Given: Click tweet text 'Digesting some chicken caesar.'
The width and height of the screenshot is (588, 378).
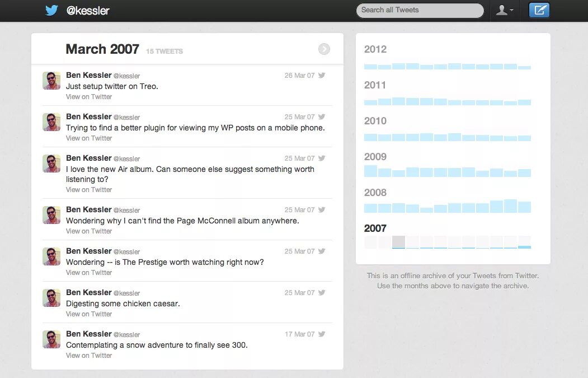Looking at the screenshot, I should [123, 304].
